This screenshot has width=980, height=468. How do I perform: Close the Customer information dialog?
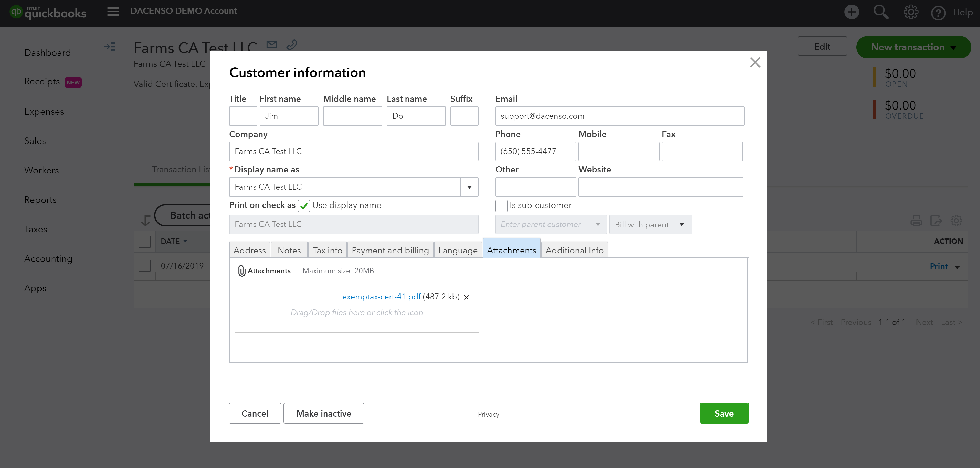(x=755, y=62)
